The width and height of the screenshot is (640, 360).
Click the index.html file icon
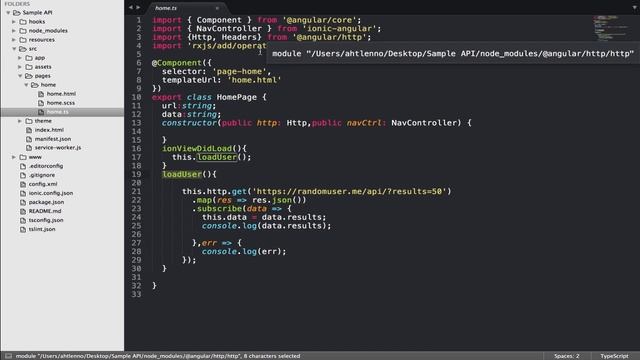(x=29, y=130)
